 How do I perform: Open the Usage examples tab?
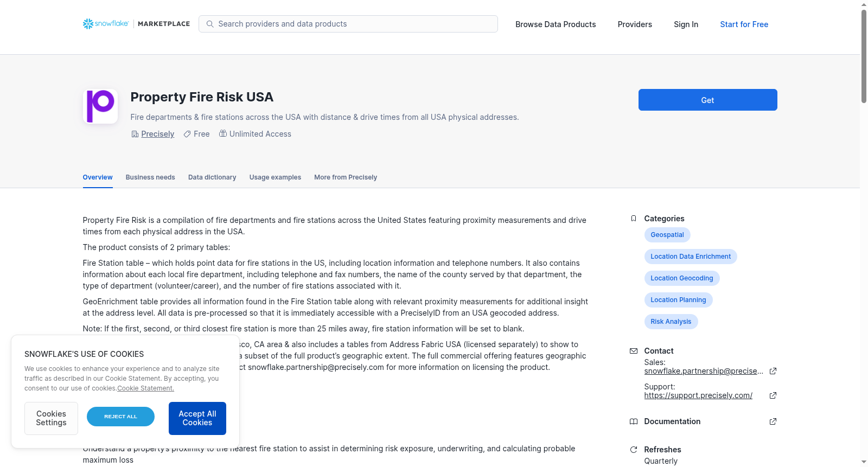[x=275, y=177]
